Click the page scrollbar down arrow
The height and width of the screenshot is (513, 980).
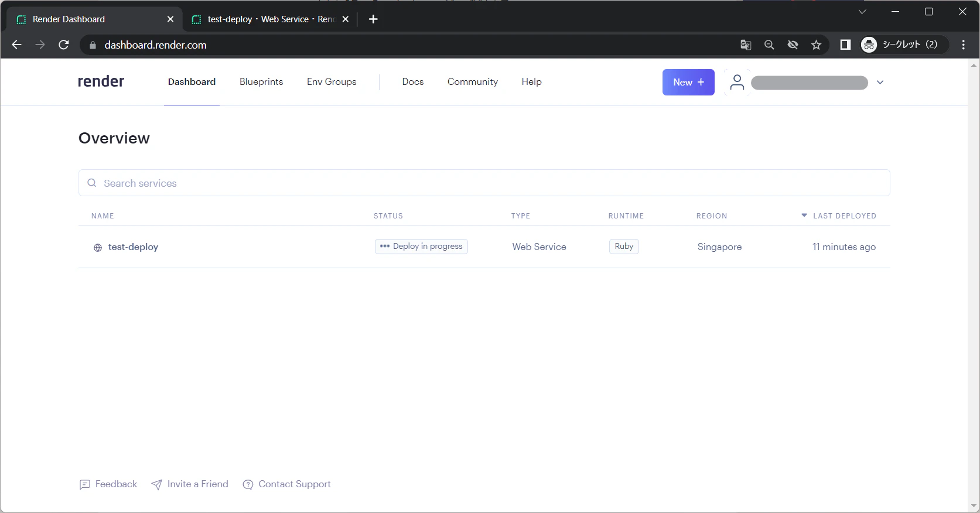(974, 507)
